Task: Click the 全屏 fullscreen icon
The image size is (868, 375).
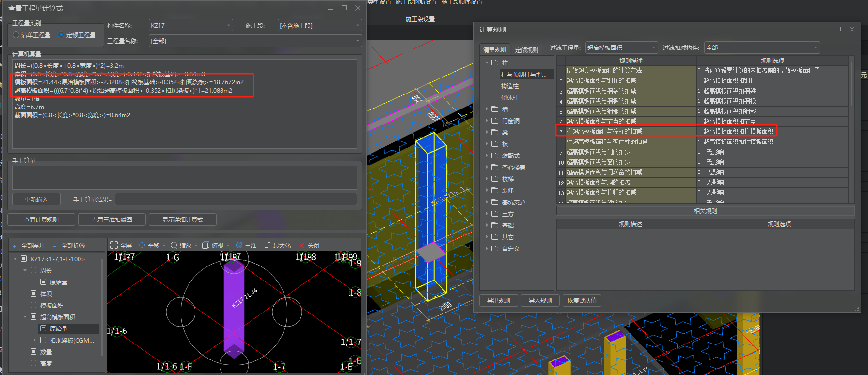Action: pos(114,245)
